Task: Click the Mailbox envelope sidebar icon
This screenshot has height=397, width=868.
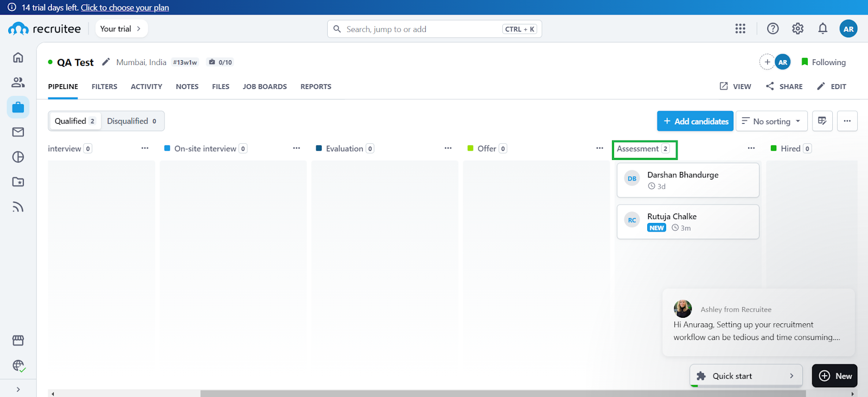Action: 18,132
